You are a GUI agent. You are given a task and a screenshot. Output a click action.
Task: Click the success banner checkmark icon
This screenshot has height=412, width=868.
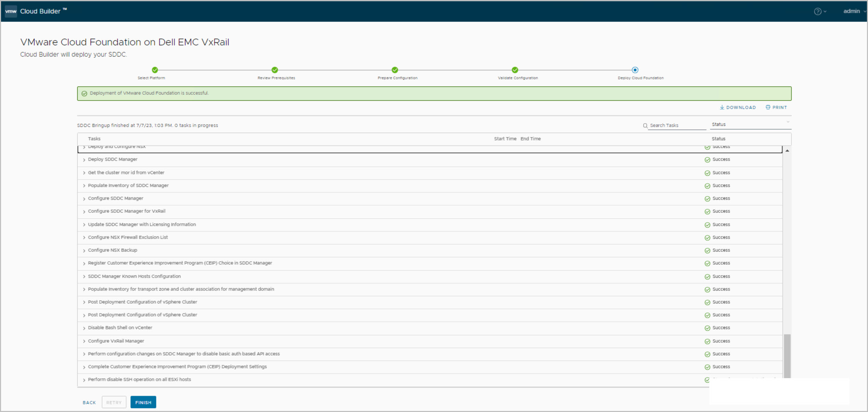(x=85, y=93)
